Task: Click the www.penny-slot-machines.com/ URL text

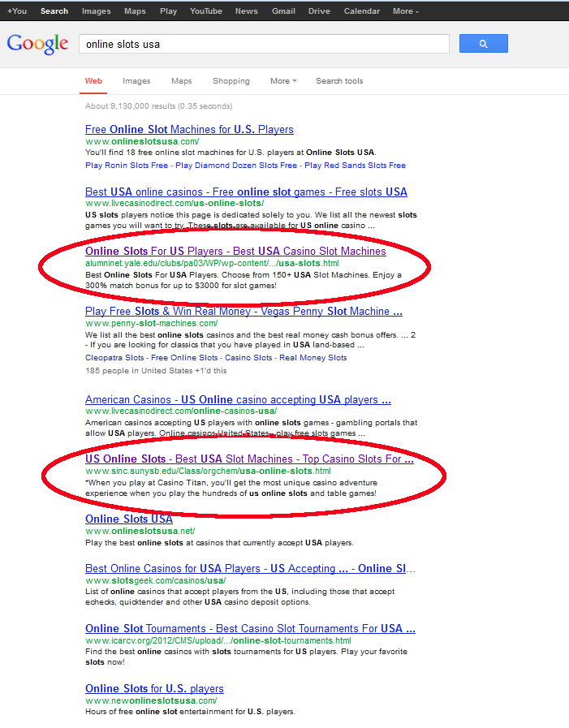Action: pyautogui.click(x=152, y=323)
